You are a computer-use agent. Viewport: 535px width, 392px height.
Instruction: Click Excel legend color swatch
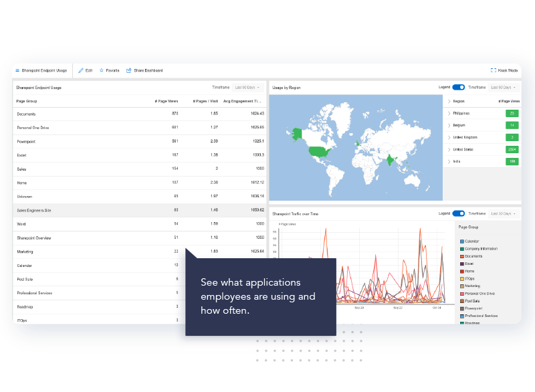(x=462, y=264)
